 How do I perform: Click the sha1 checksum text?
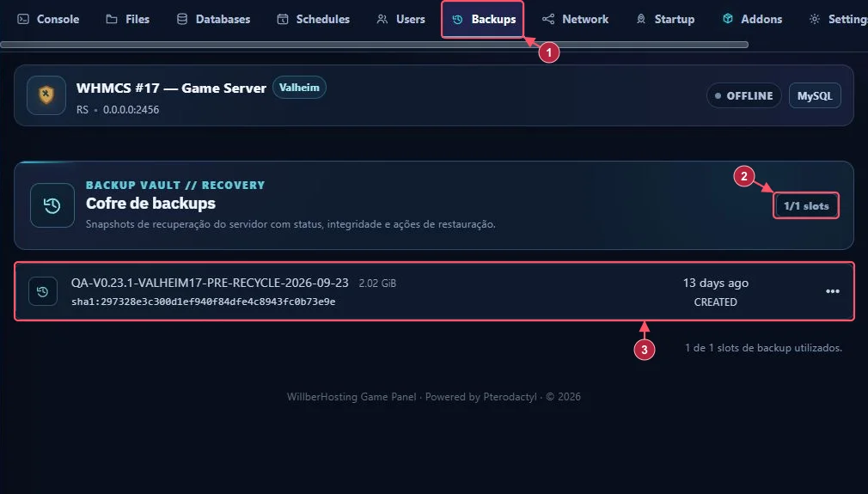[203, 302]
